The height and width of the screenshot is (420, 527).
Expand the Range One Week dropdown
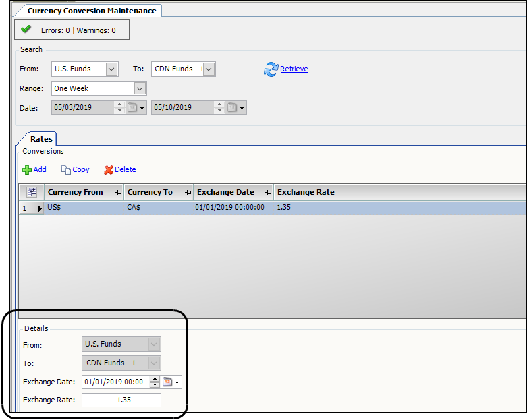140,88
